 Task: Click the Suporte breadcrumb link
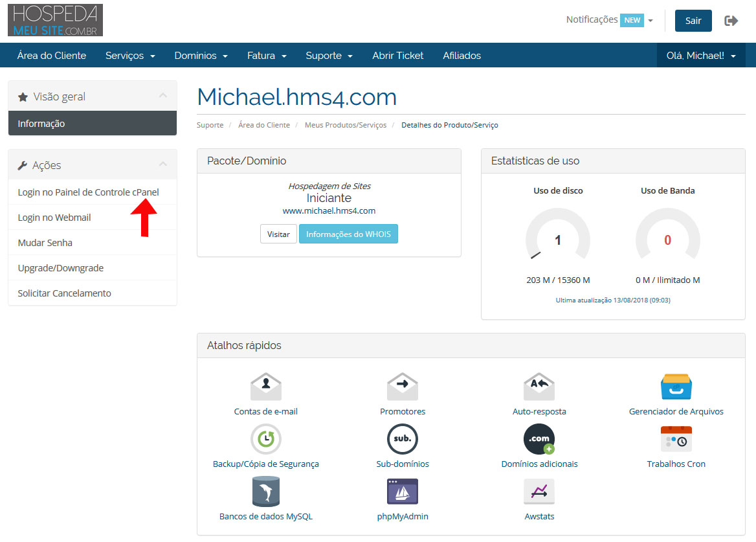tap(210, 125)
